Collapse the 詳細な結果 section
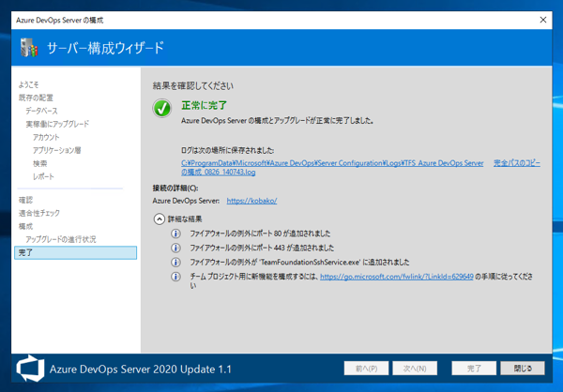Screen dimensions: 563x392 160,219
